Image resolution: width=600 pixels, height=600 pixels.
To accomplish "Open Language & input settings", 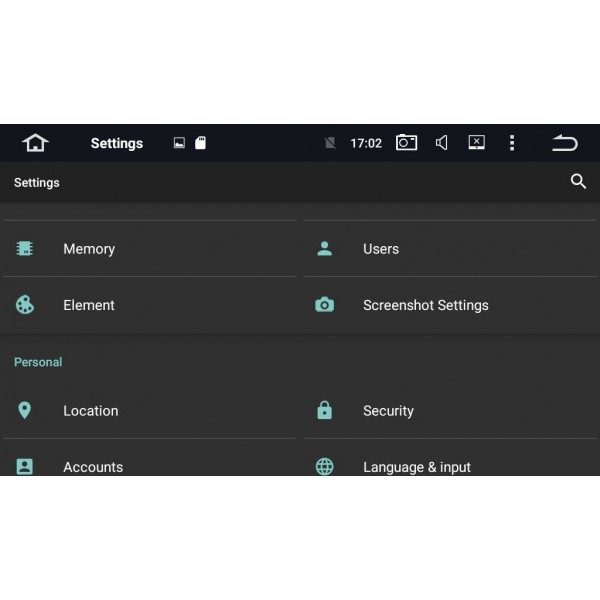I will (x=416, y=466).
